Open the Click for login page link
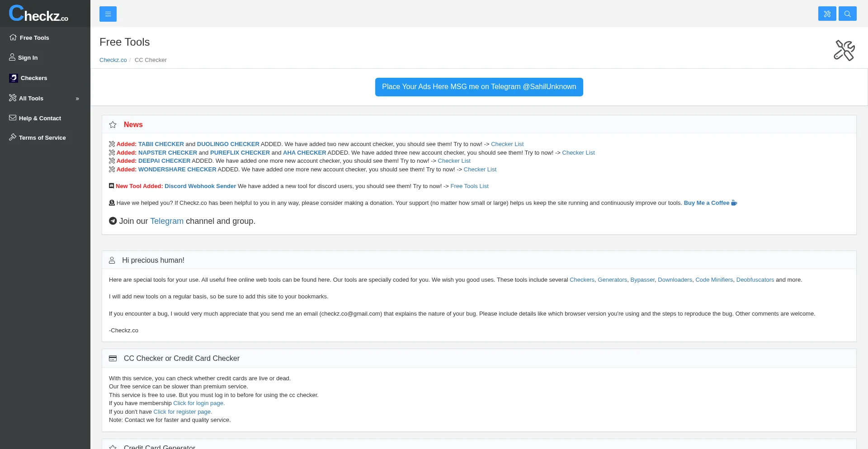The width and height of the screenshot is (868, 449). click(198, 403)
